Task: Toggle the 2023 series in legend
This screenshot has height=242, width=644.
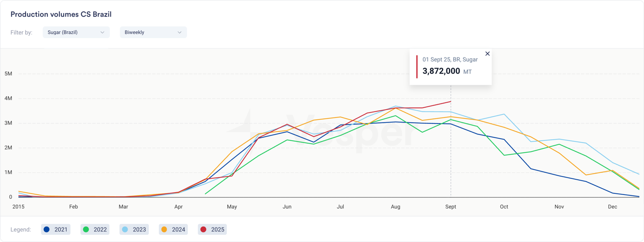Action: (x=134, y=230)
